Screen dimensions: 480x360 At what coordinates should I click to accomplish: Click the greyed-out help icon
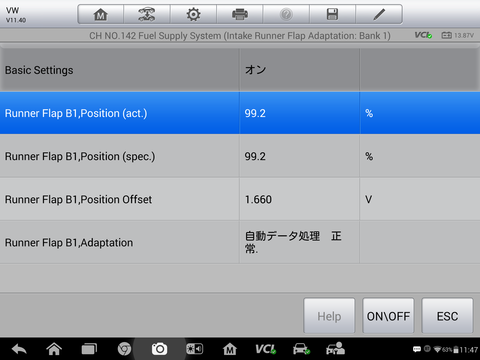point(286,14)
